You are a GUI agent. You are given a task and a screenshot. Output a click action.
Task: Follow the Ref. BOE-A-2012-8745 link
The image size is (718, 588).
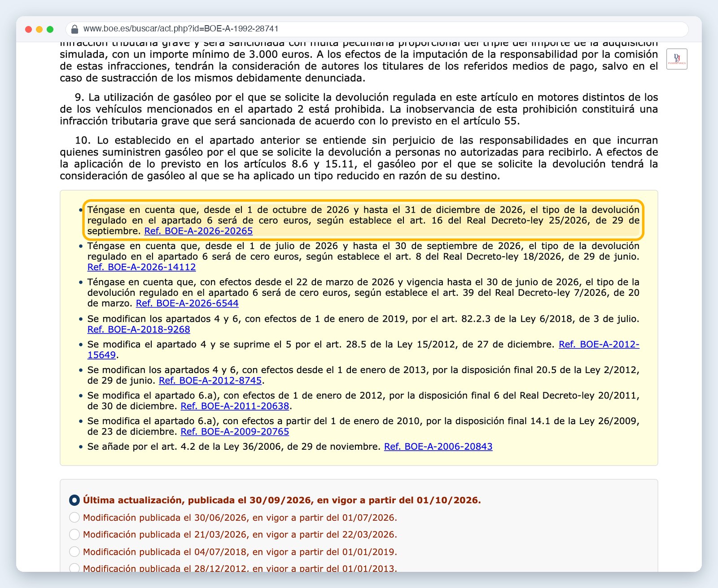click(210, 381)
